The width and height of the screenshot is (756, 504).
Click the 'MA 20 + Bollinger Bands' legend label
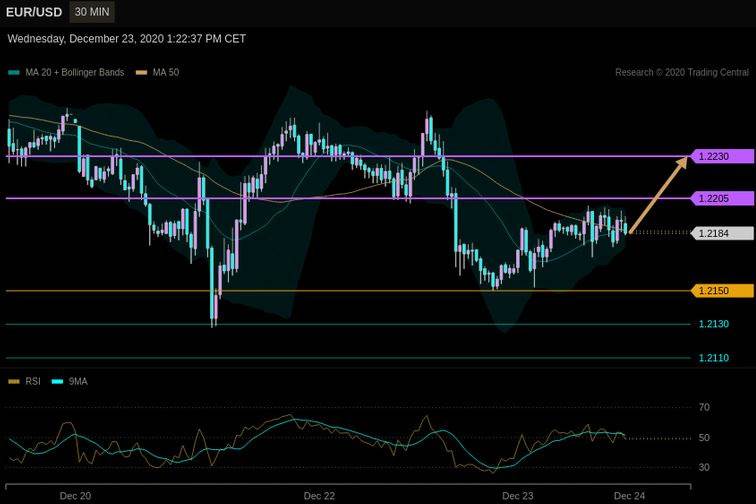tap(75, 72)
